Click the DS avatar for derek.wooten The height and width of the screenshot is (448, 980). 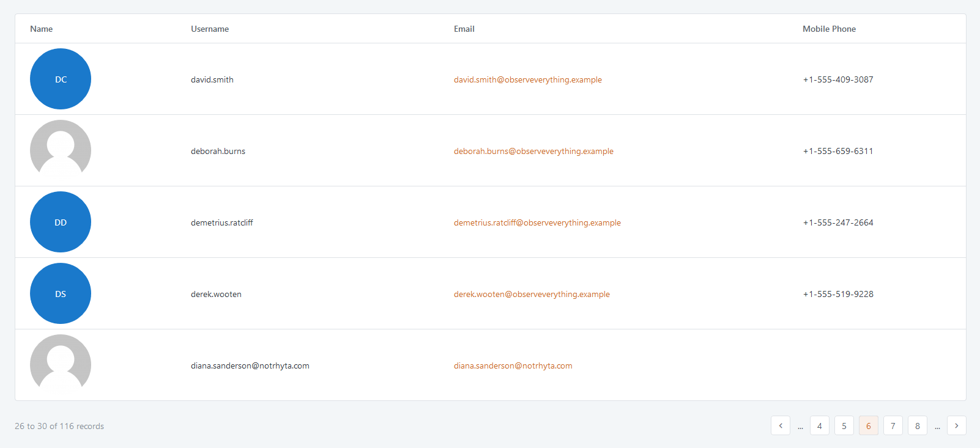pyautogui.click(x=61, y=293)
